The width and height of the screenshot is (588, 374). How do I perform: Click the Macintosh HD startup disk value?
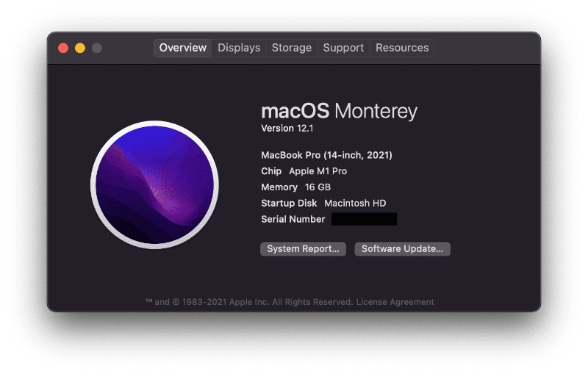tap(355, 204)
